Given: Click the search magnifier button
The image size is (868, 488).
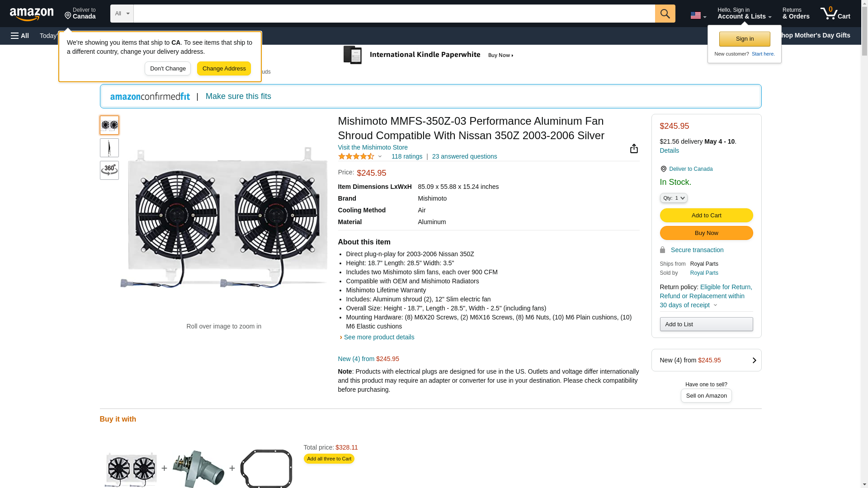Looking at the screenshot, I should pos(665,14).
